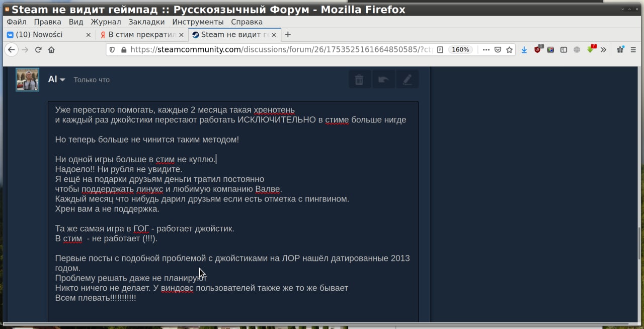The width and height of the screenshot is (644, 329).
Task: Open the Закладки menu
Action: 146,22
